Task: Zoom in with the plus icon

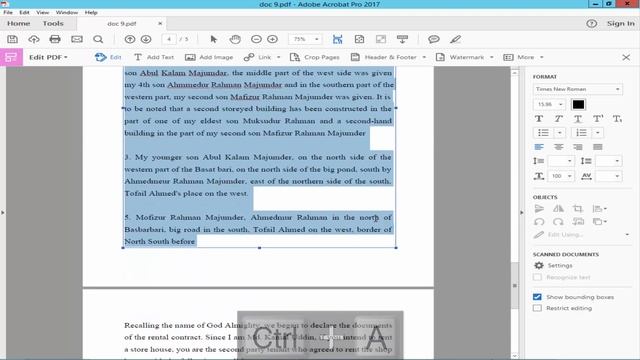Action: pyautogui.click(x=272, y=39)
